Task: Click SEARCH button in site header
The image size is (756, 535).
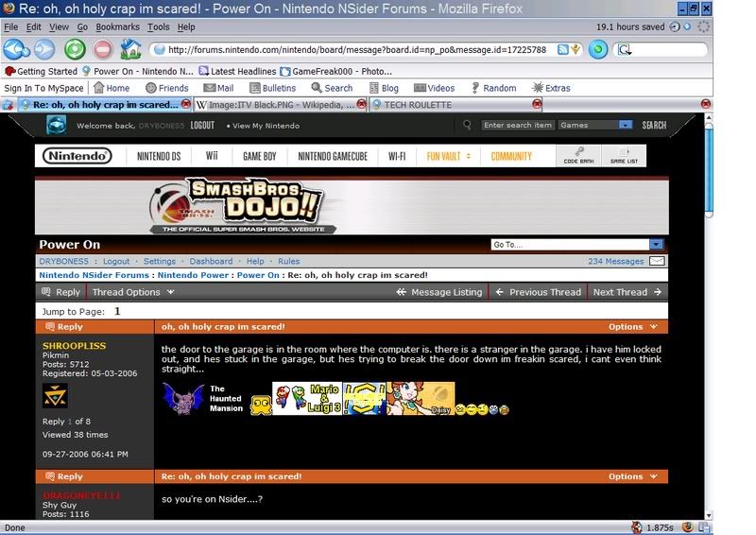Action: pos(654,126)
